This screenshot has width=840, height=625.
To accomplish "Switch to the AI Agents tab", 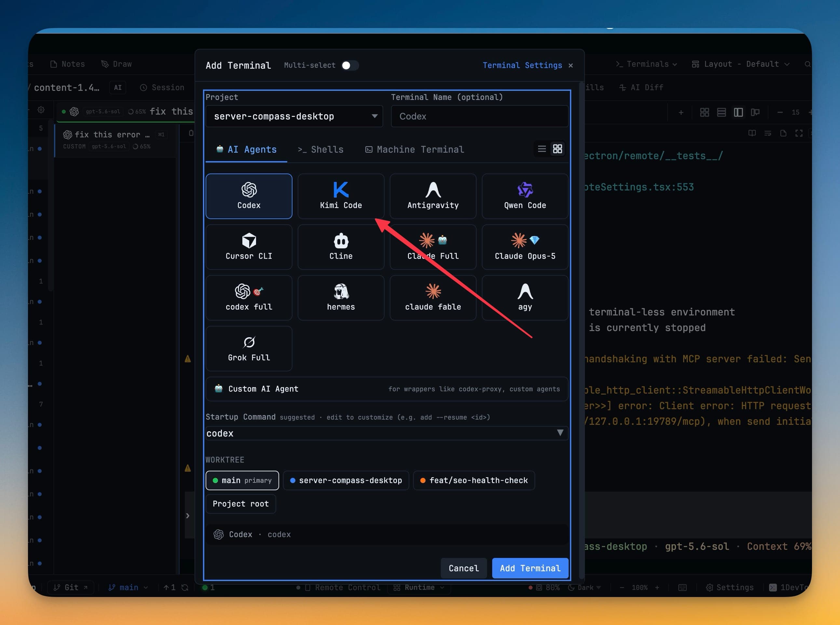I will tap(246, 149).
